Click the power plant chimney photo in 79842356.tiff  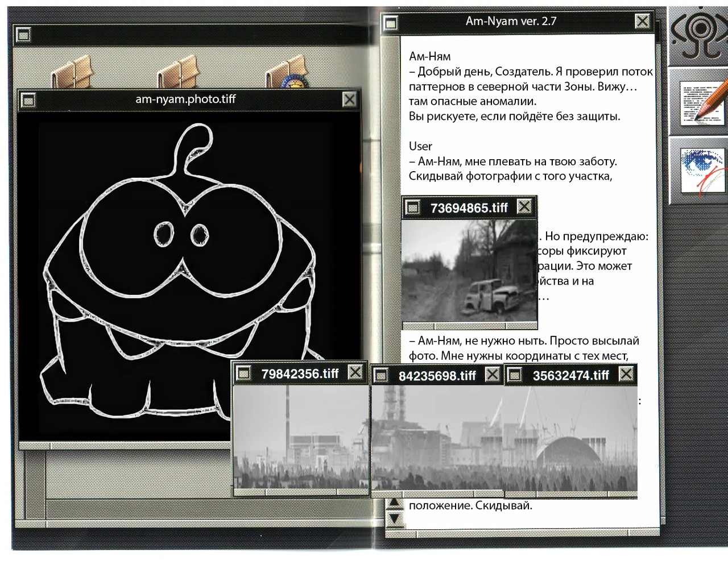(x=301, y=437)
